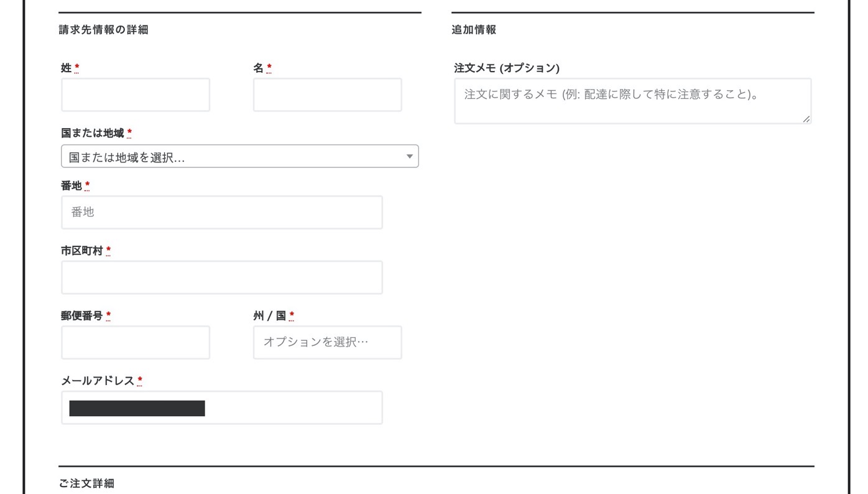This screenshot has height=494, width=868.
Task: Click the 名 field label
Action: (259, 68)
